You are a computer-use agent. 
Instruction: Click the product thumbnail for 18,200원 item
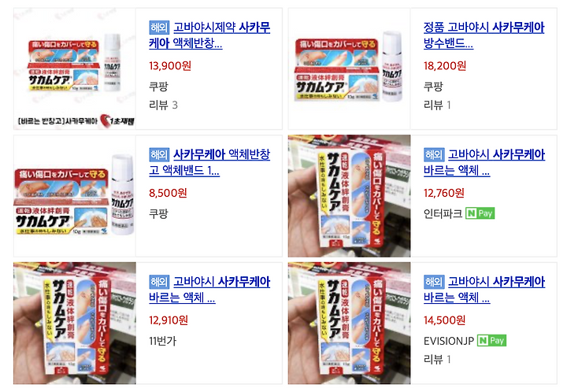(350, 68)
